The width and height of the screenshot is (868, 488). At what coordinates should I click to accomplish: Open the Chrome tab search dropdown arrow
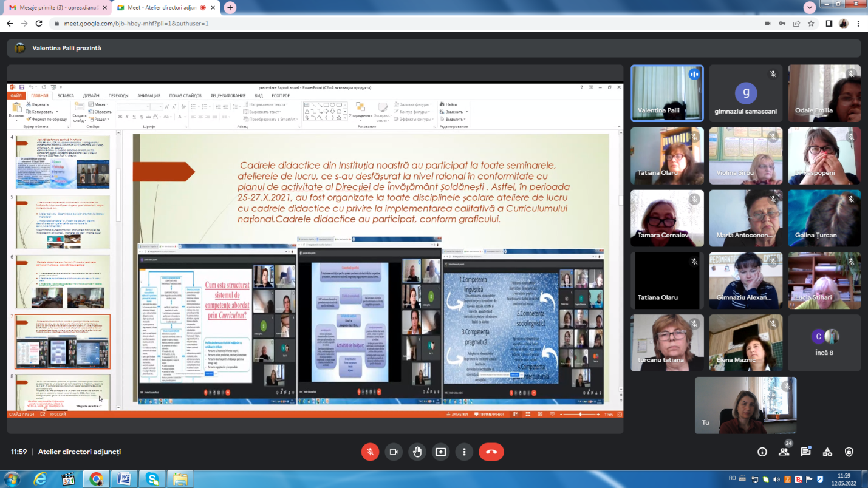pyautogui.click(x=810, y=7)
